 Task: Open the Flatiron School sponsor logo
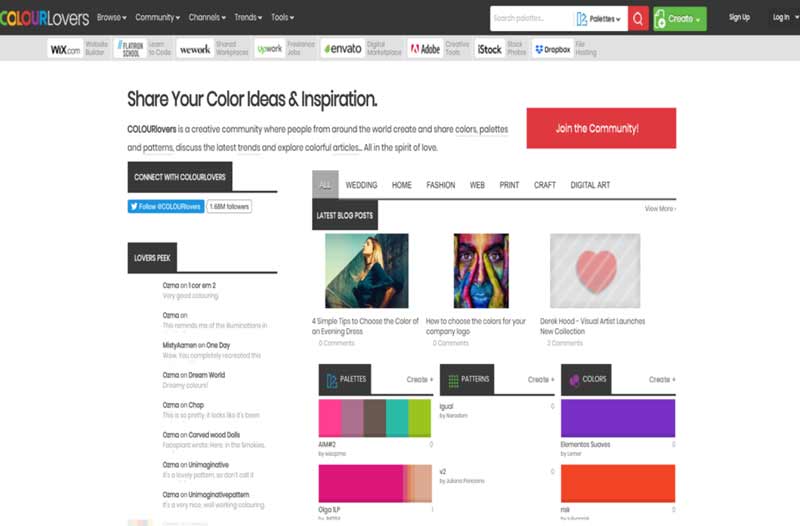click(x=131, y=48)
